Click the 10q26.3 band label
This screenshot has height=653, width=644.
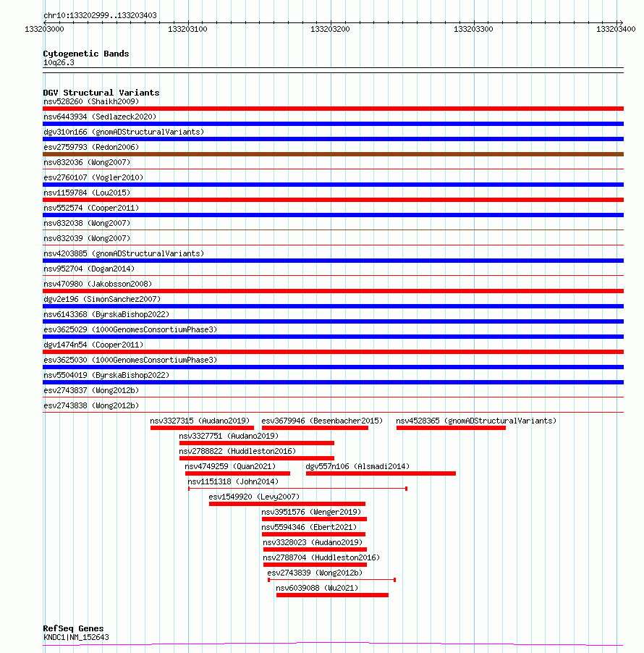pos(59,63)
